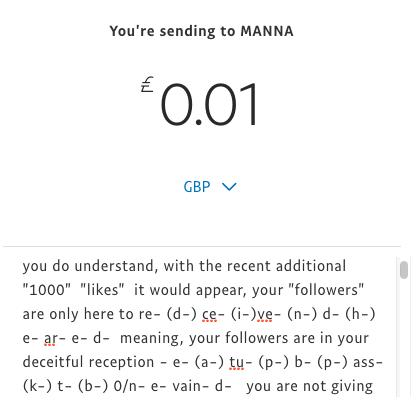
Task: Click the quoted word "likes" in note
Action: point(102,290)
